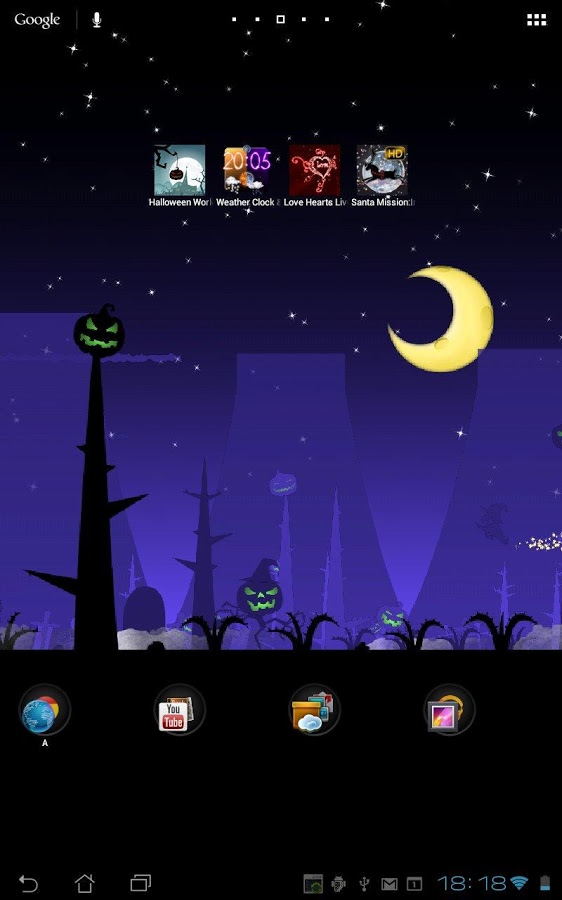Open the recent apps overview button
Screen dimensions: 562x900
click(141, 883)
